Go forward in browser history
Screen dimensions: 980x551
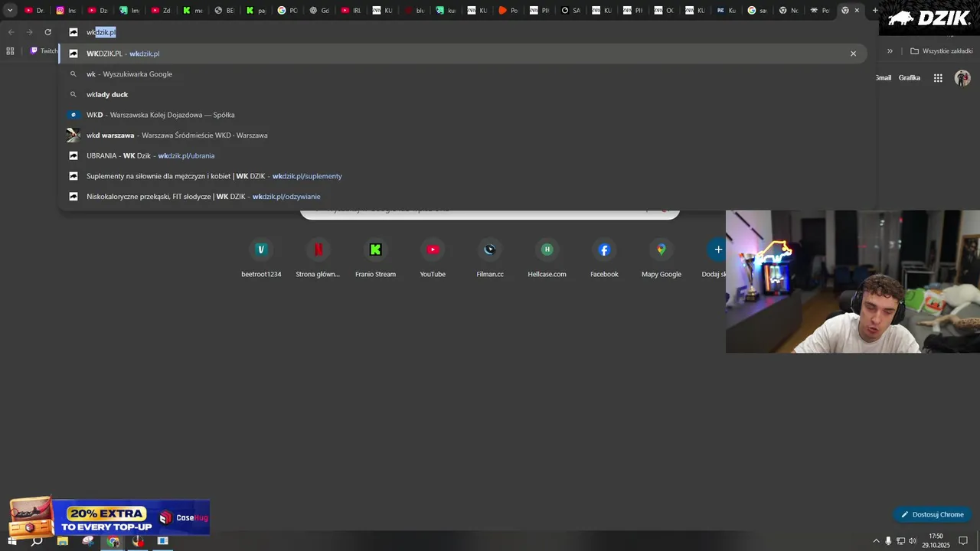(29, 32)
